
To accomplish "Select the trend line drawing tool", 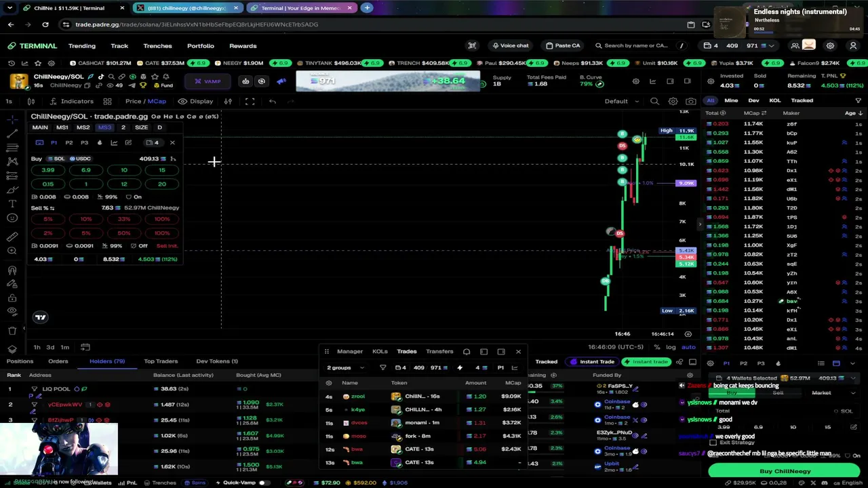I will pos(12,134).
